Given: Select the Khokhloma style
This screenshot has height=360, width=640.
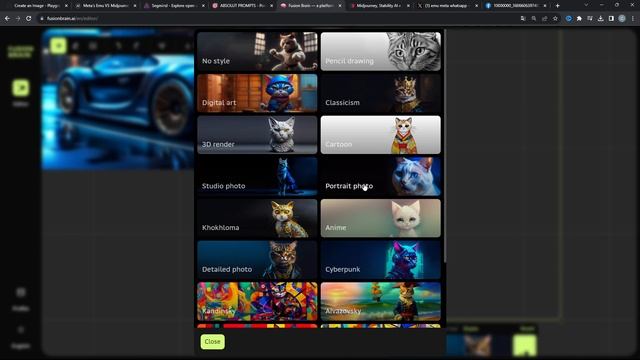Looking at the screenshot, I should tap(257, 218).
